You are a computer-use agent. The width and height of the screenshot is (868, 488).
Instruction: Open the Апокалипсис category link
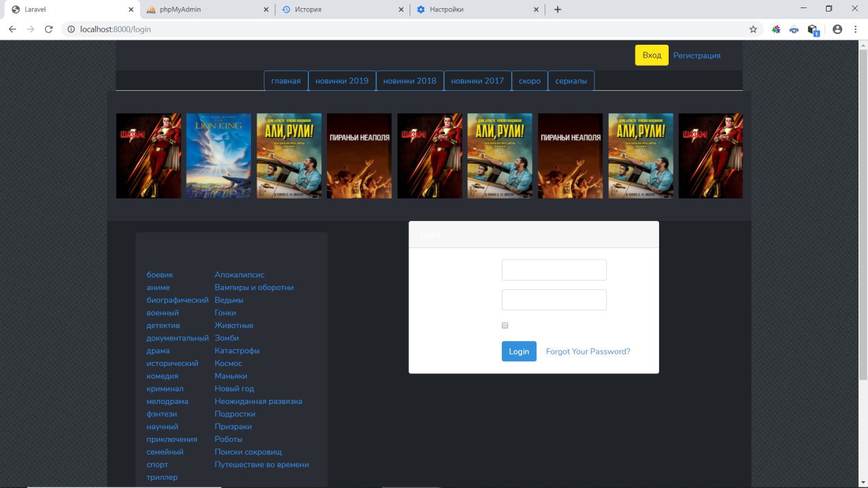pos(239,275)
